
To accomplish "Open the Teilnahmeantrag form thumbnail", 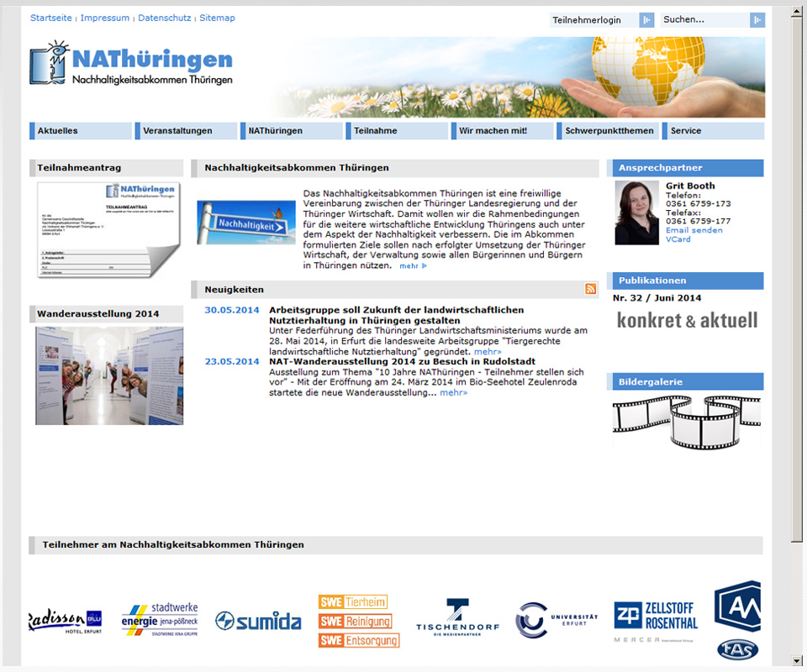I will tap(108, 230).
